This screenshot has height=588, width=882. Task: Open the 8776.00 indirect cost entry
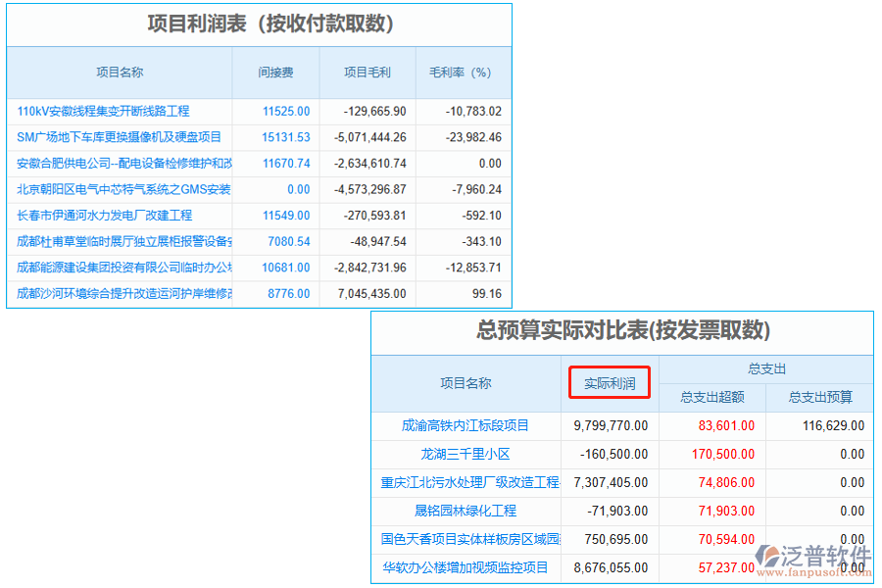pos(289,293)
